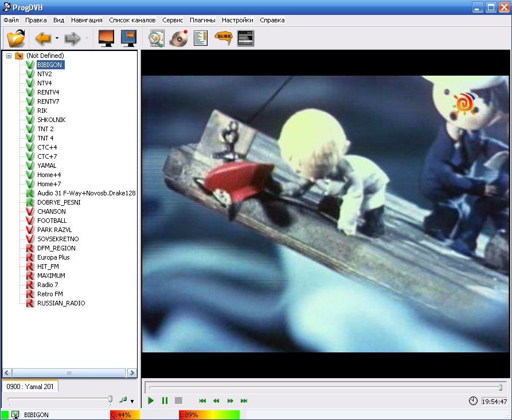Viewport: 512px width, 420px height.
Task: Select the SOVSEKRETNO channel
Action: [x=58, y=238]
